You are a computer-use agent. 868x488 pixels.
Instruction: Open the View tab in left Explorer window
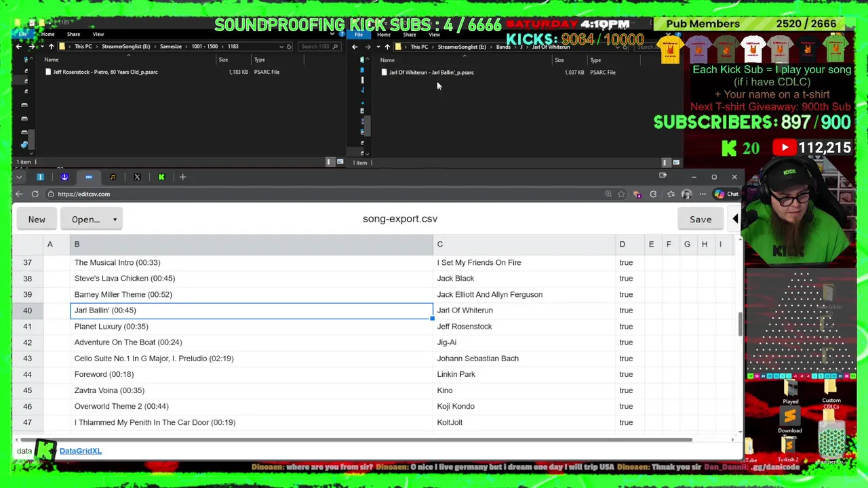coord(98,34)
